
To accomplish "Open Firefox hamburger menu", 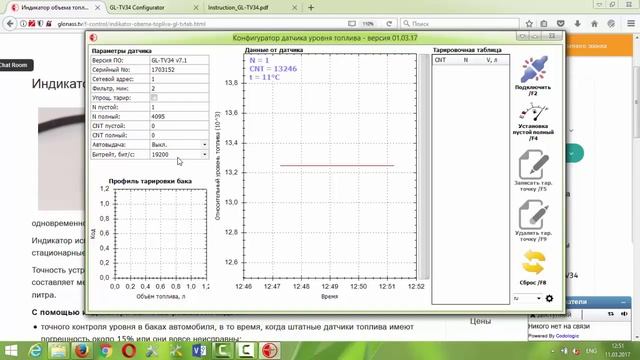I will 631,24.
